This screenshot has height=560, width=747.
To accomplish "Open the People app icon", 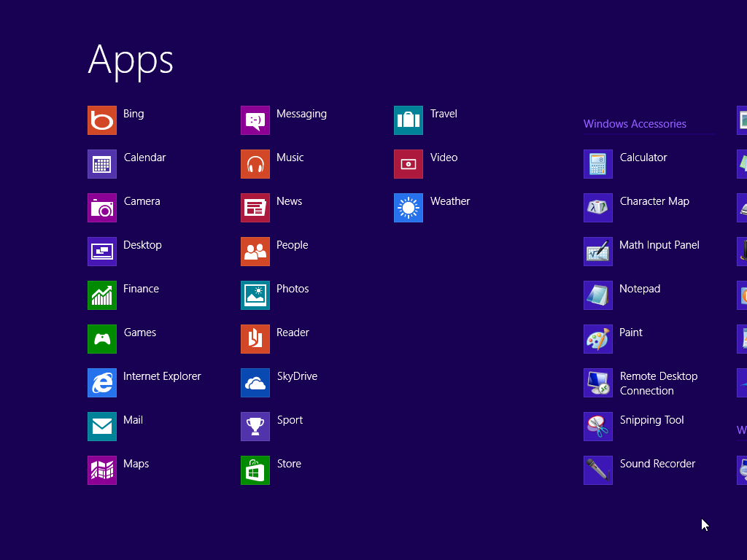I will (x=255, y=252).
